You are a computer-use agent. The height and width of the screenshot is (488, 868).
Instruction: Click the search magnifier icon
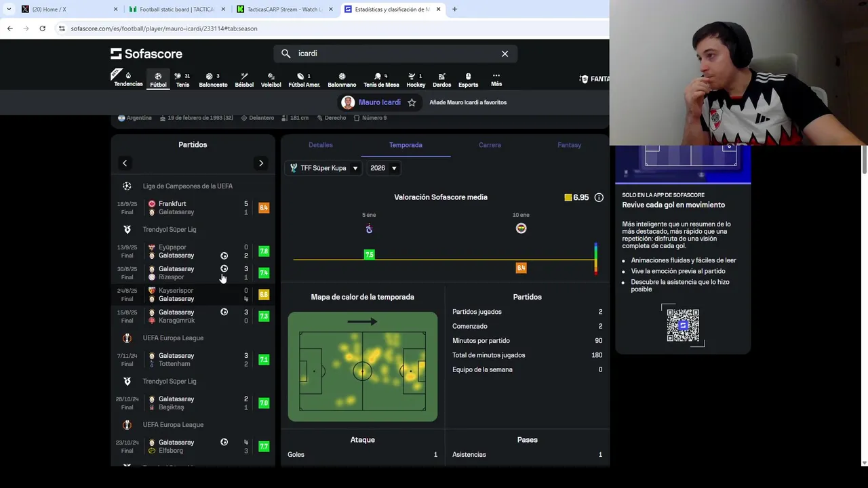[x=285, y=54]
